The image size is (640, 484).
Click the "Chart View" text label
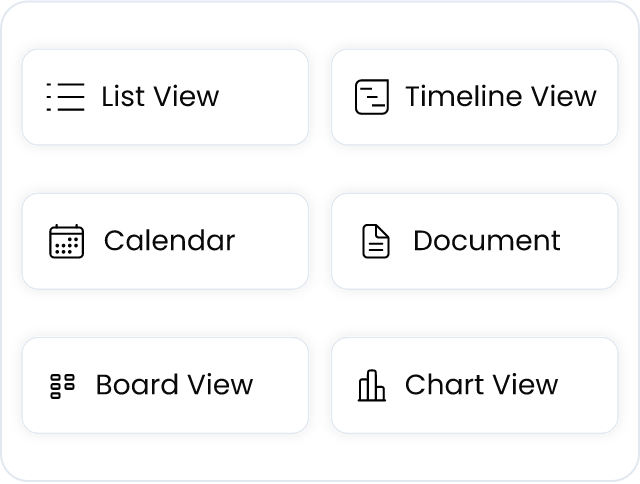tap(481, 384)
